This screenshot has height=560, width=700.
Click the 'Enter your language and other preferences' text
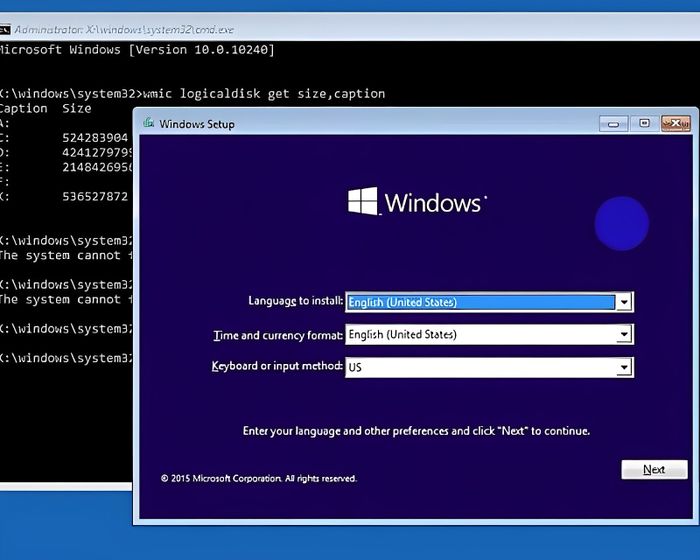pos(416,431)
